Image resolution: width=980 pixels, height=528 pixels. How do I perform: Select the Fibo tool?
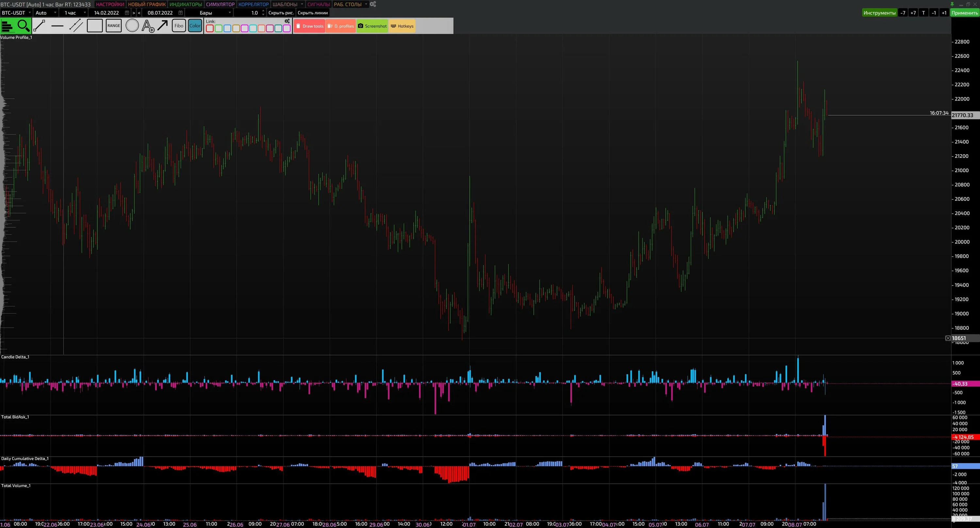179,26
